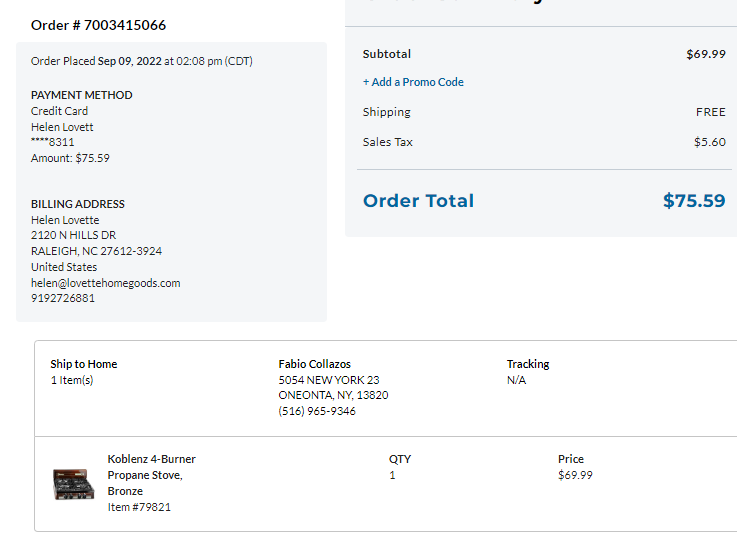Viewport: 737px width, 556px height.
Task: Click the Fabio Collazos recipient name
Action: (314, 364)
